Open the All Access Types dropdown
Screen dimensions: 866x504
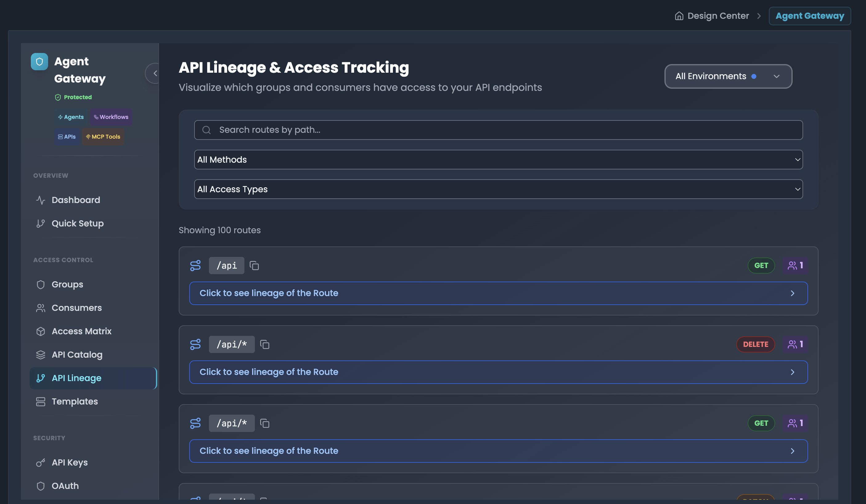point(498,189)
